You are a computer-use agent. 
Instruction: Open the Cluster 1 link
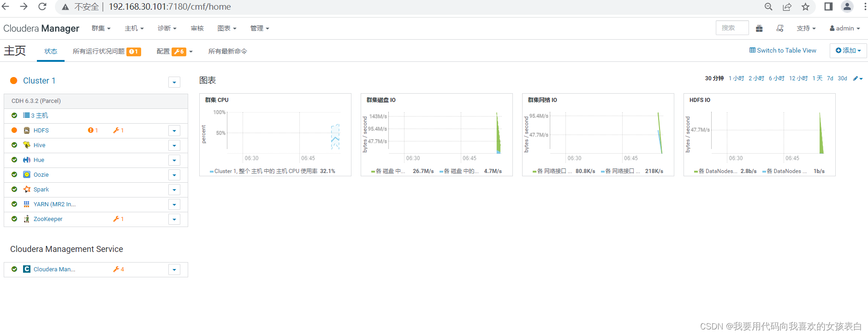(x=39, y=81)
